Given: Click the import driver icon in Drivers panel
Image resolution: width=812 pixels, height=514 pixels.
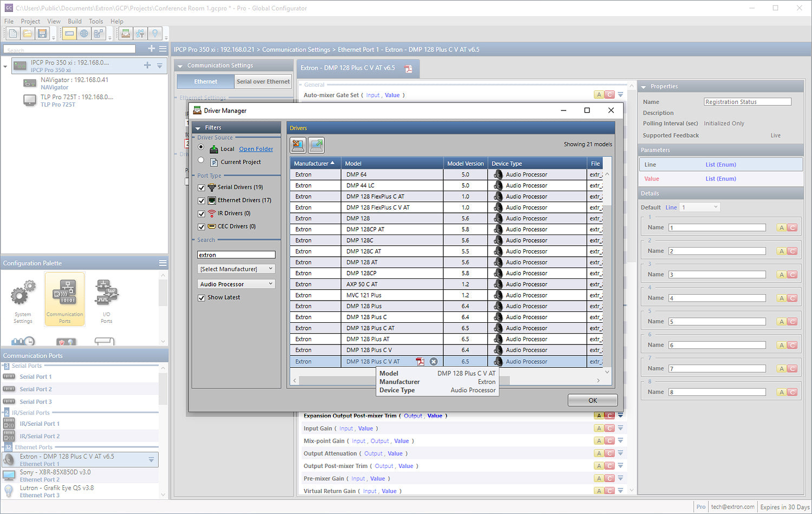Looking at the screenshot, I should (x=298, y=145).
